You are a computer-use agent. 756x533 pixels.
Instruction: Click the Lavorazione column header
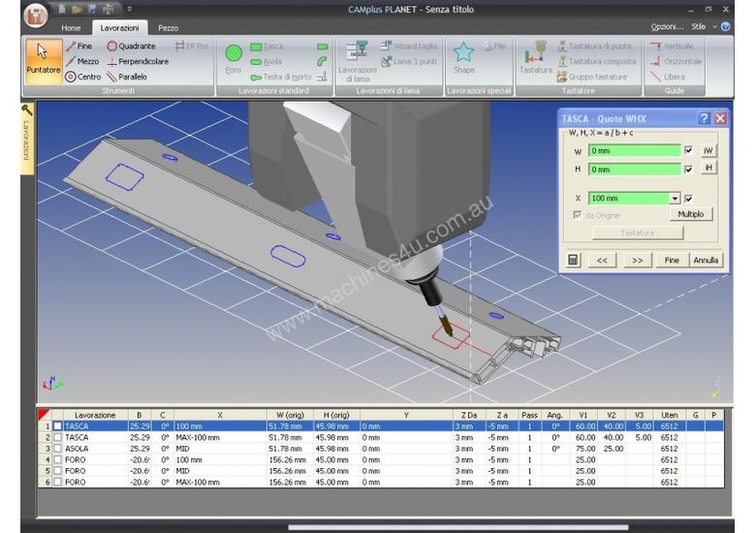(x=95, y=415)
